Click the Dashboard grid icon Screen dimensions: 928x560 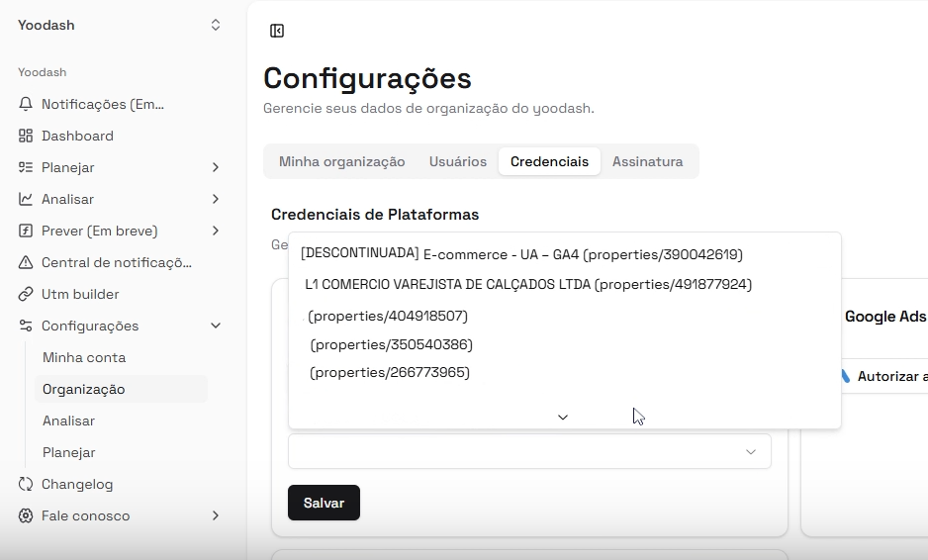pos(26,136)
